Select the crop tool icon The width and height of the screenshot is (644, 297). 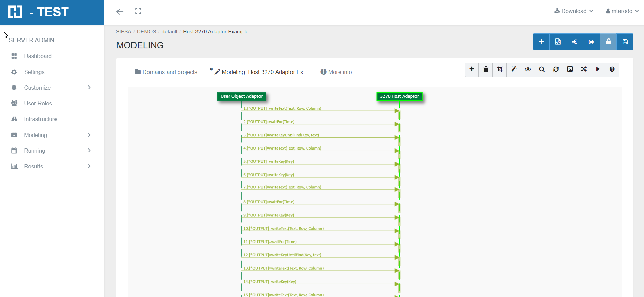(500, 69)
